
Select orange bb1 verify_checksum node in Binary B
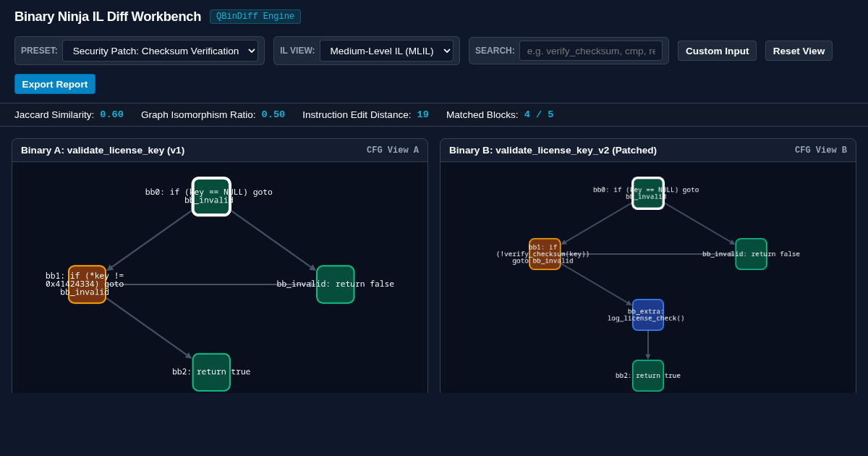pyautogui.click(x=545, y=254)
